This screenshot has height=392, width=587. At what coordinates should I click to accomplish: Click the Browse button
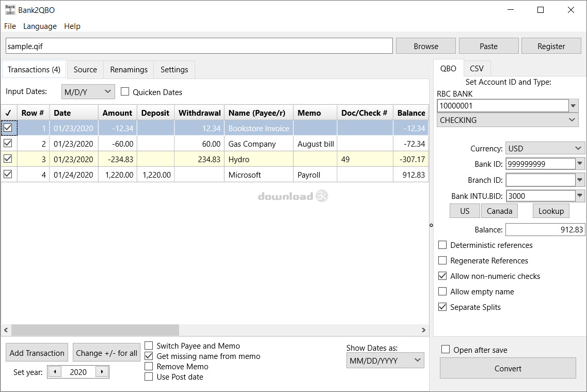(x=425, y=46)
